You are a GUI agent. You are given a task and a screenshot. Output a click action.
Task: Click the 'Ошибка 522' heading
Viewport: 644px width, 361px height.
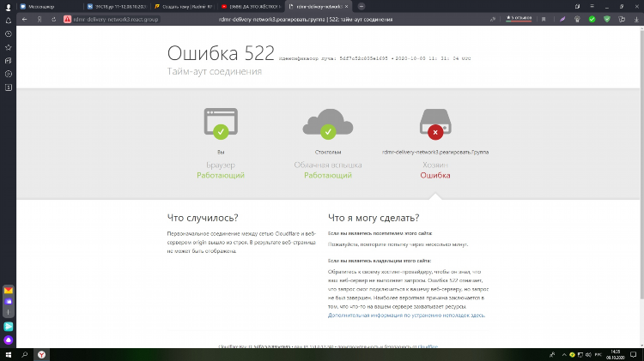click(x=221, y=53)
